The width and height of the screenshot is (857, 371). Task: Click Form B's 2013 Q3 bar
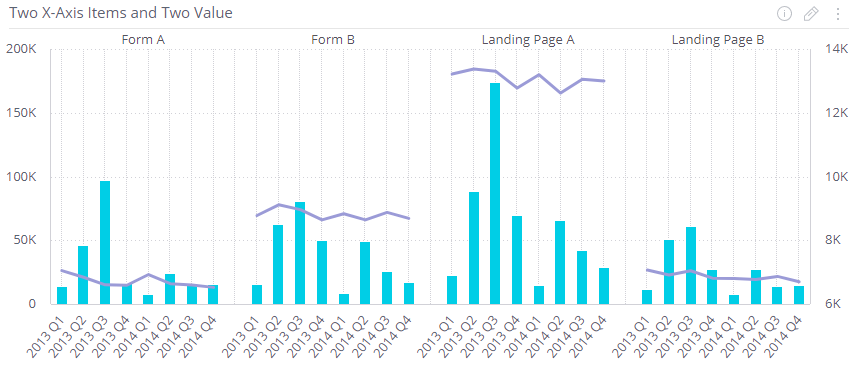point(300,253)
